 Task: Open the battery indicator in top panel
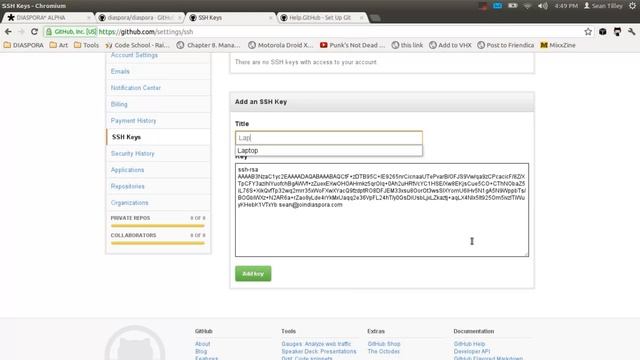tap(513, 6)
